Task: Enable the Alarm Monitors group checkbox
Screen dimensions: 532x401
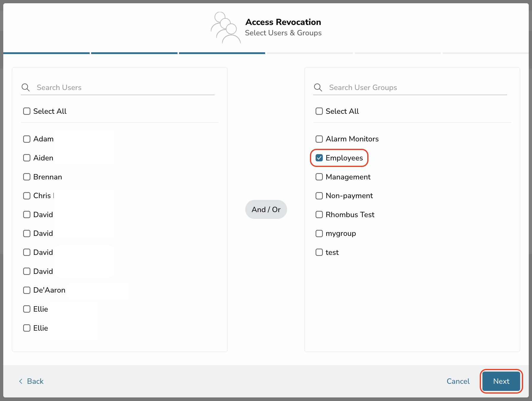Action: coord(319,139)
